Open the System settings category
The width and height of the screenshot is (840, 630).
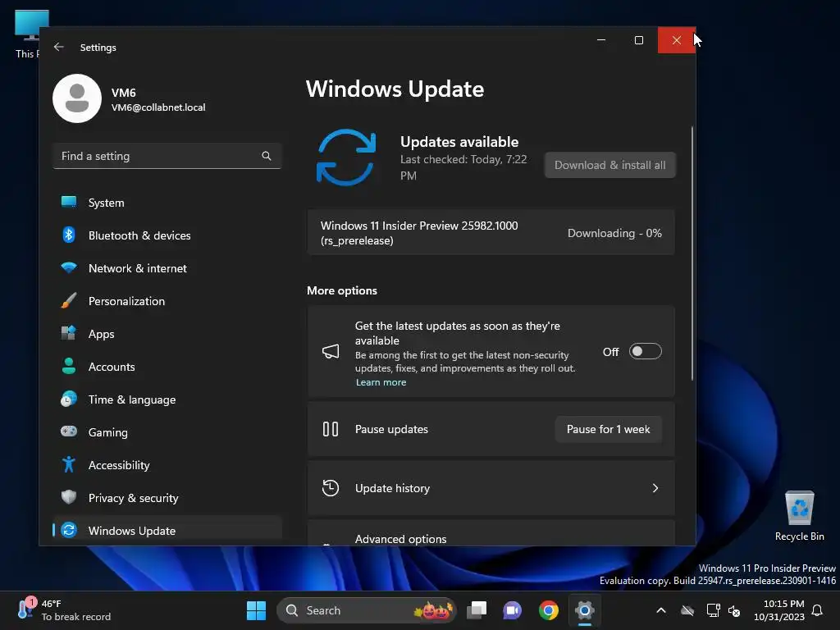[167, 203]
